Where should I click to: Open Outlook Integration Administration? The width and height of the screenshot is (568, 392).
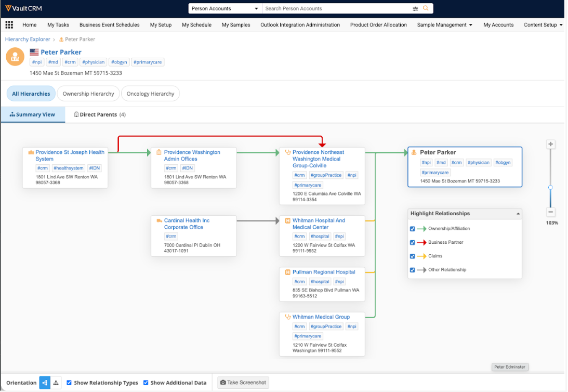click(300, 24)
